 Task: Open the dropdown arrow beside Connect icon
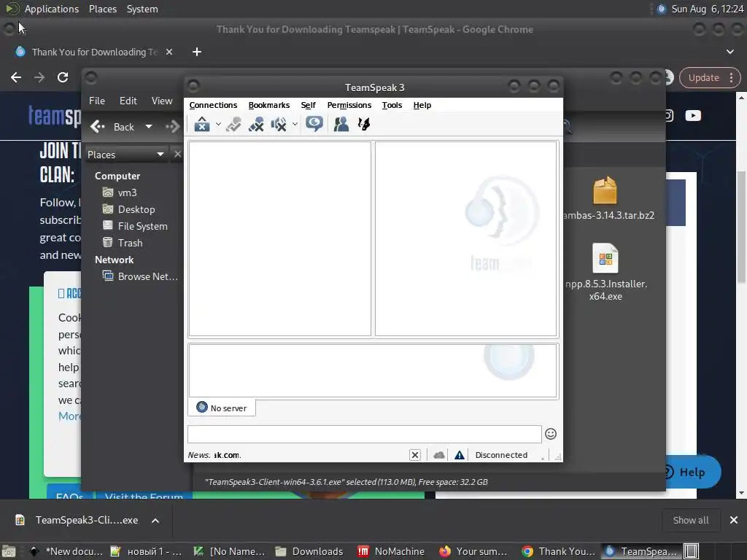[x=218, y=124]
